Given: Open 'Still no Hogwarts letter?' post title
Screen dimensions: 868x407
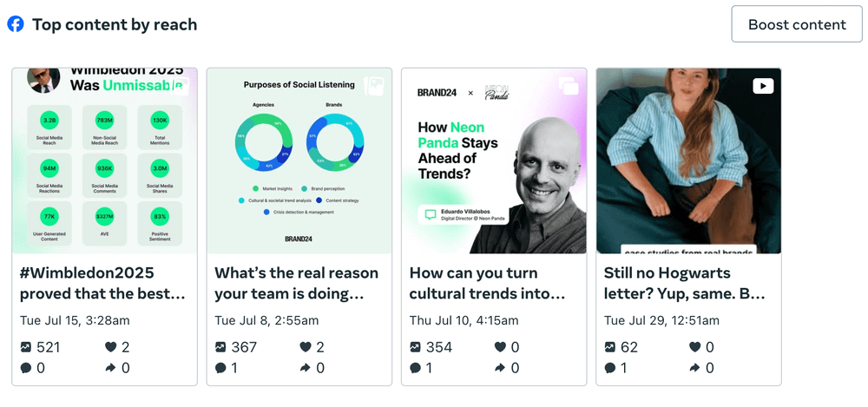Looking at the screenshot, I should click(x=684, y=283).
